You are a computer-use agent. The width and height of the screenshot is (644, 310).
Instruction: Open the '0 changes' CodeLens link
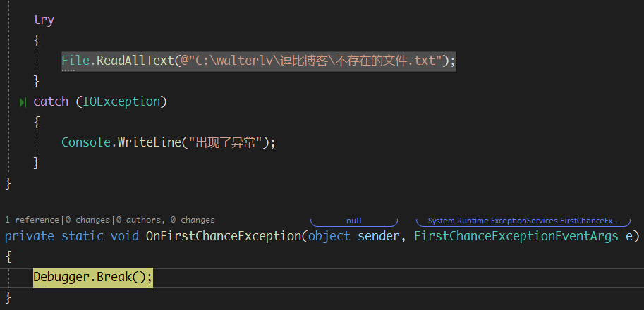[x=88, y=220]
